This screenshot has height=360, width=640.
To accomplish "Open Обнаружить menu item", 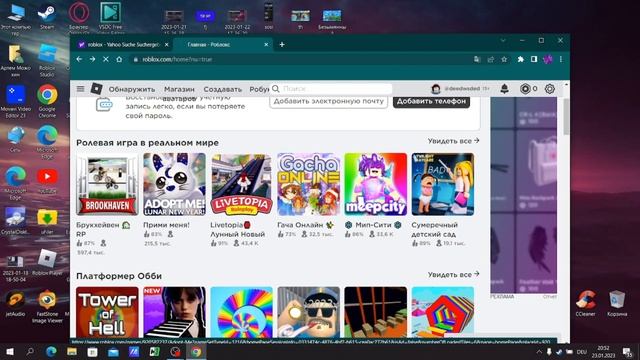I will point(132,89).
